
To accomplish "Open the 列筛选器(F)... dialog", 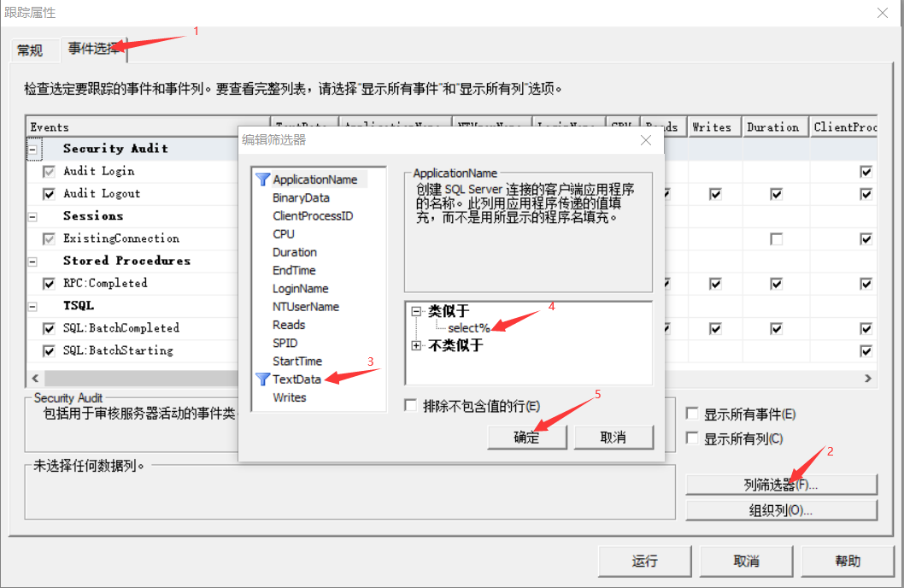I will [781, 485].
